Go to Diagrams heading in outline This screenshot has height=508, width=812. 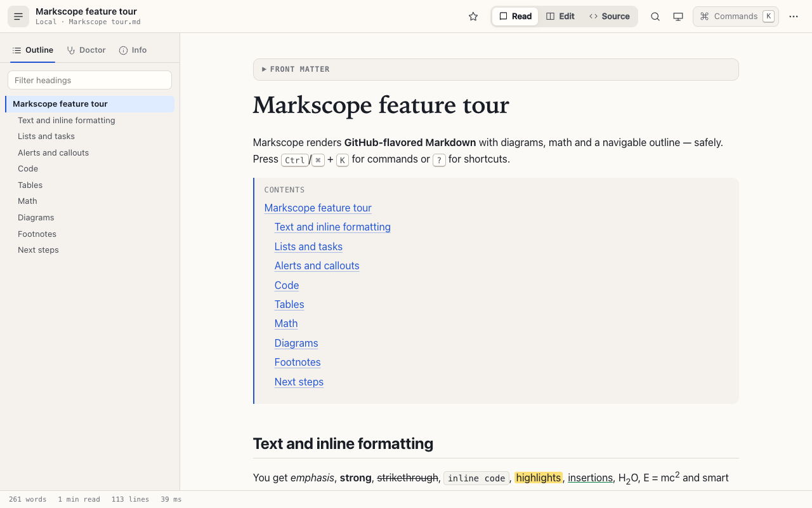point(89,218)
